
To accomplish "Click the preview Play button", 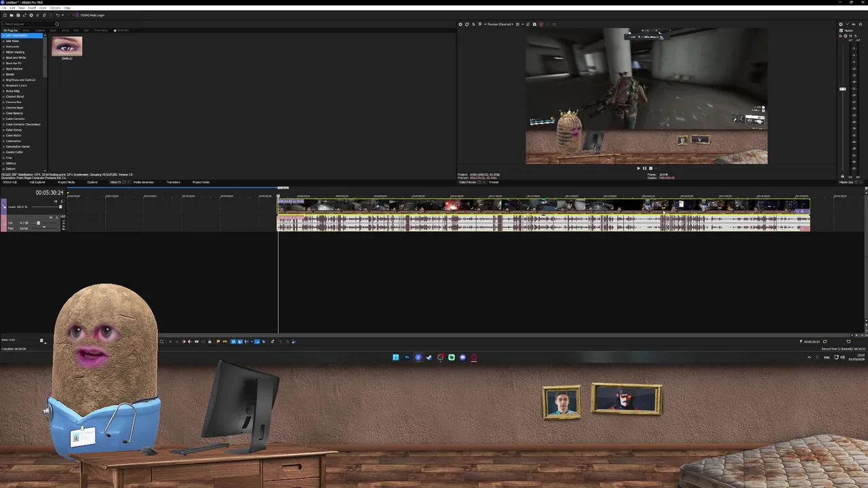I will (x=639, y=168).
